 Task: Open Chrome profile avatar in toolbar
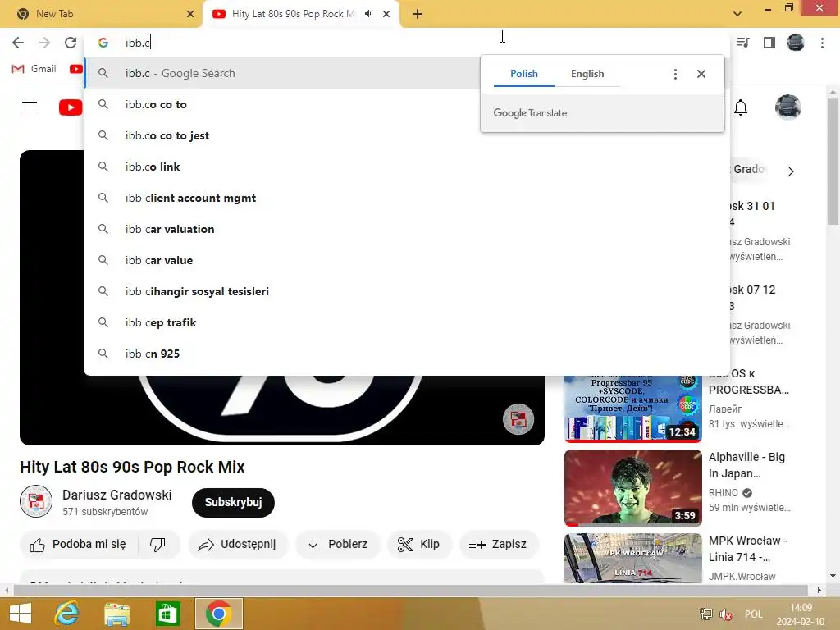point(795,43)
